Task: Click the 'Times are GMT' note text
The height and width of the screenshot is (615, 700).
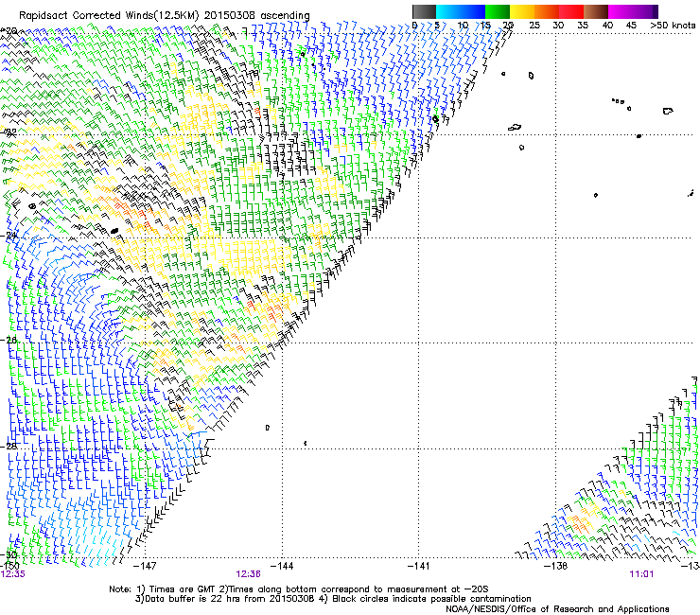Action: click(182, 589)
